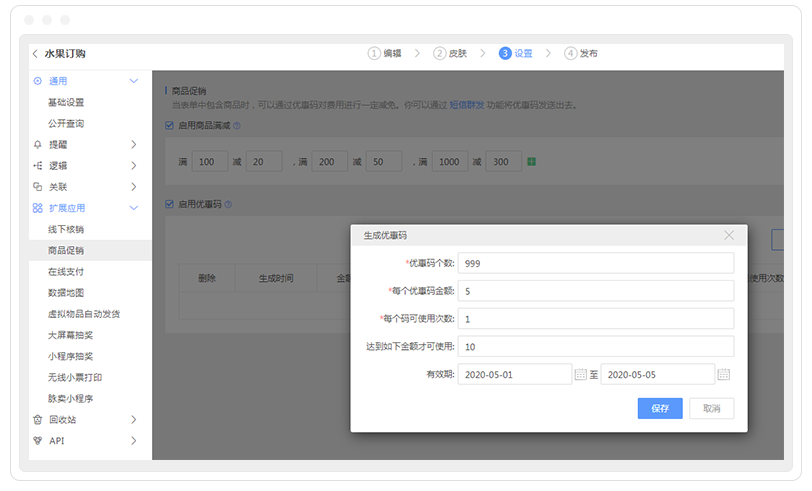
Task: Click the green add-tier plus icon
Action: pyautogui.click(x=532, y=161)
